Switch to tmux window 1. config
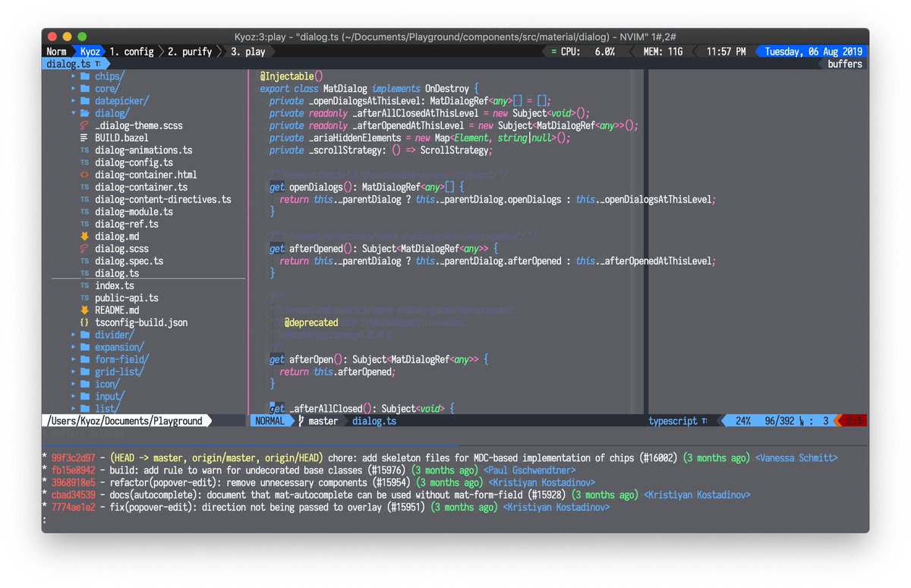The width and height of the screenshot is (911, 588). 131,52
